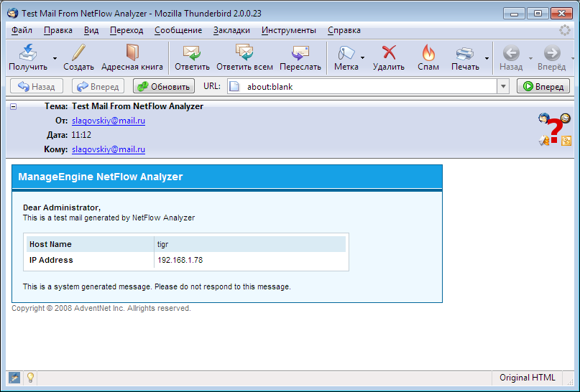Image resolution: width=580 pixels, height=392 pixels.
Task: Open the Инструменты menu
Action: pyautogui.click(x=289, y=30)
